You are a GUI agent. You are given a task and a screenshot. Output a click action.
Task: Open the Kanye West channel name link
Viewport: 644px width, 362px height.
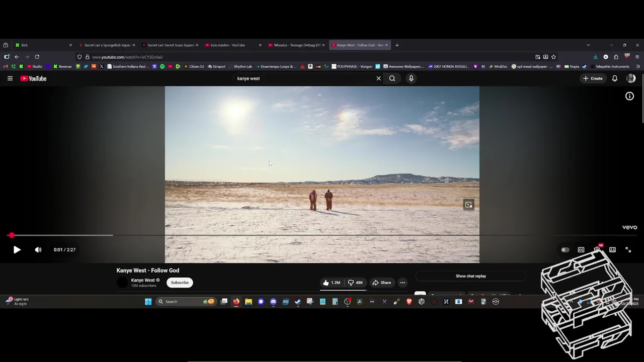coord(143,280)
